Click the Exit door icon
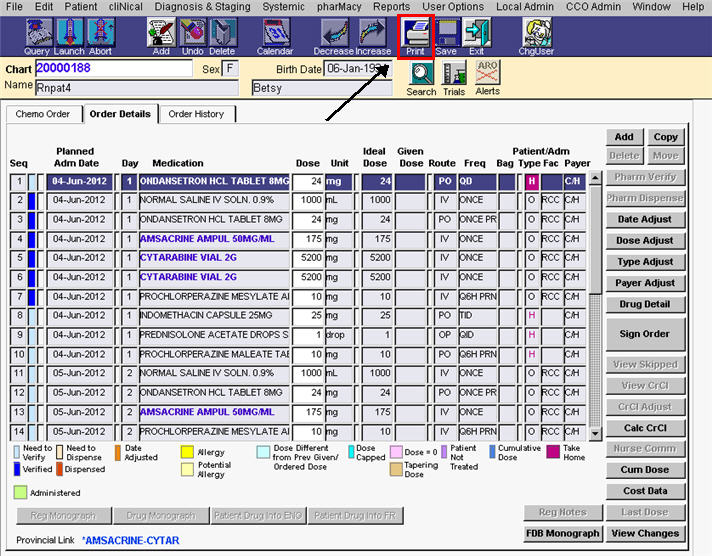The image size is (712, 556). [x=476, y=33]
